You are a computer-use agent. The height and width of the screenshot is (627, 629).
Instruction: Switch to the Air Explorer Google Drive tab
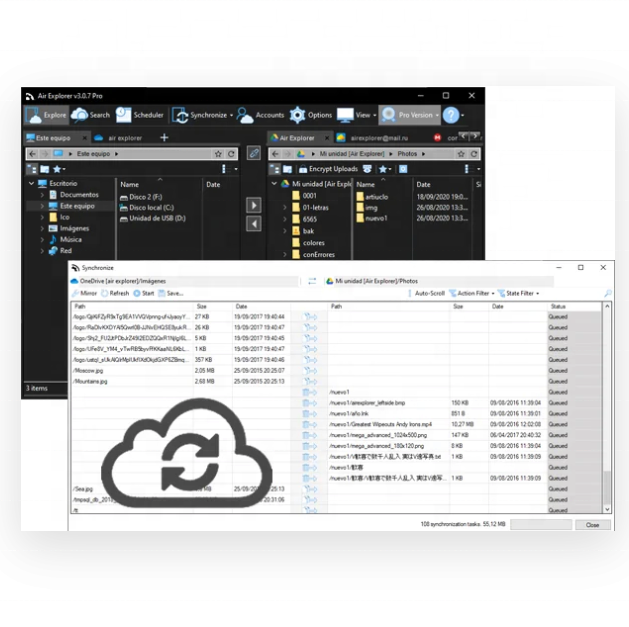pos(297,138)
